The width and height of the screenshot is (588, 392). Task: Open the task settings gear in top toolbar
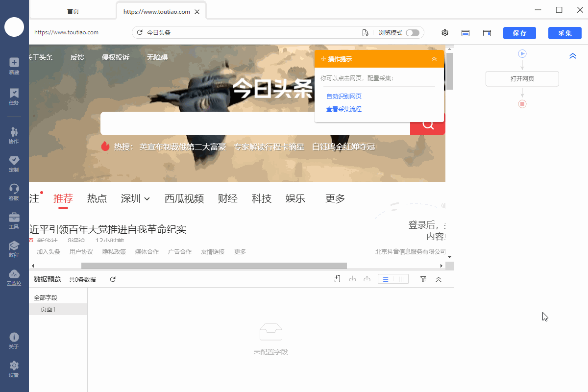click(x=445, y=33)
